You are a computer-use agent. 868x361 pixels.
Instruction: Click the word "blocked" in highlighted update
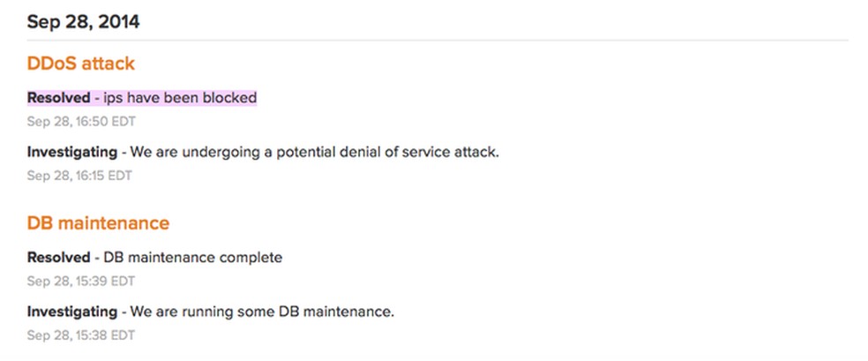[x=229, y=97]
